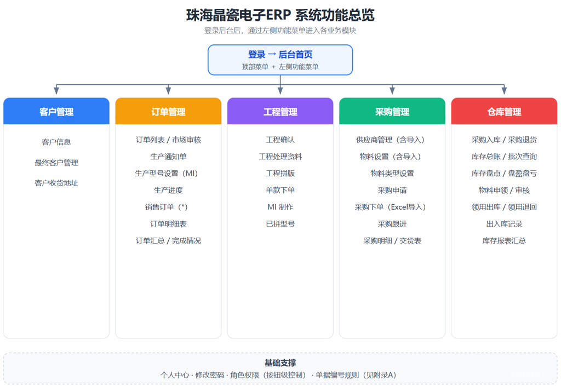Open 生产通知单 item
Image resolution: width=561 pixels, height=392 pixels.
pyautogui.click(x=168, y=157)
